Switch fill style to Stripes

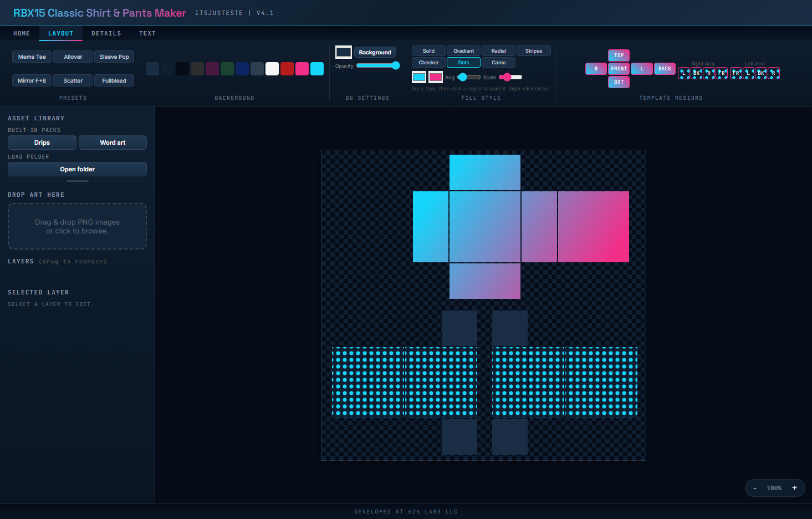tap(534, 51)
